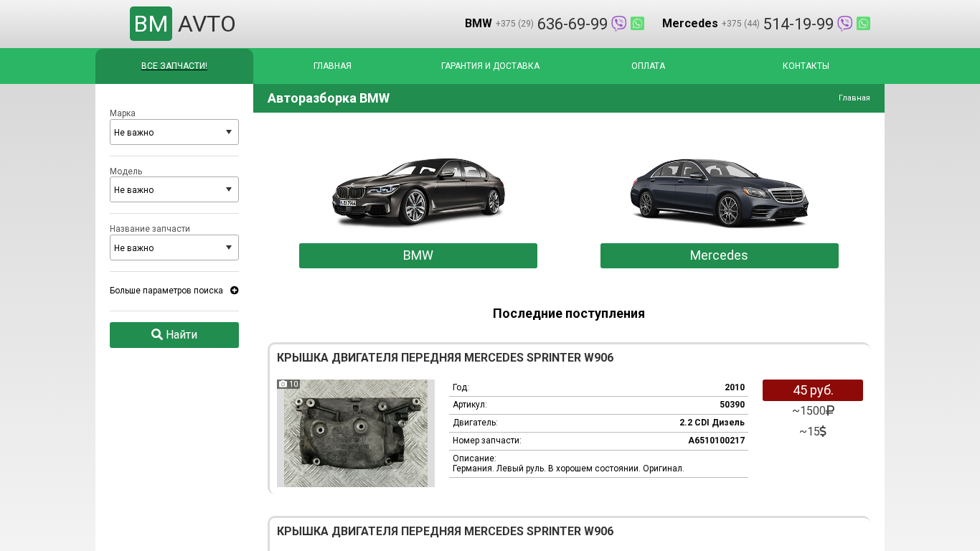The width and height of the screenshot is (980, 551).
Task: Navigate to Контакты page
Action: coord(806,66)
